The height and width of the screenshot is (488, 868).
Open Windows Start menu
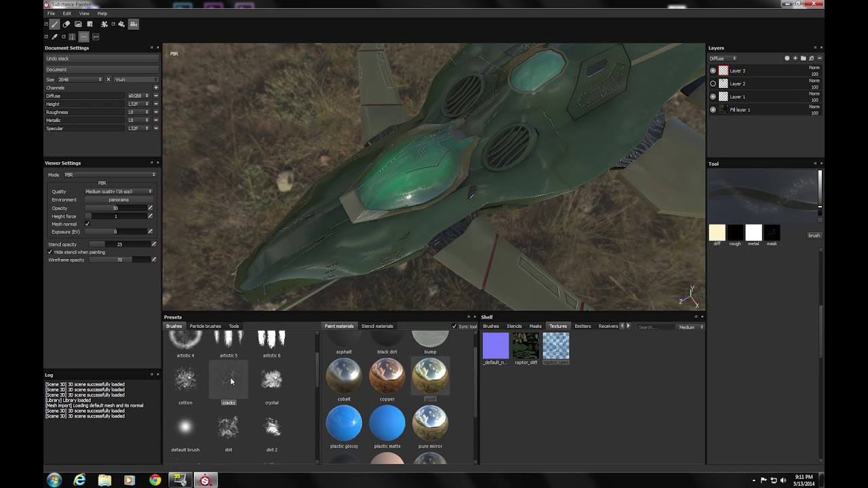pyautogui.click(x=54, y=481)
